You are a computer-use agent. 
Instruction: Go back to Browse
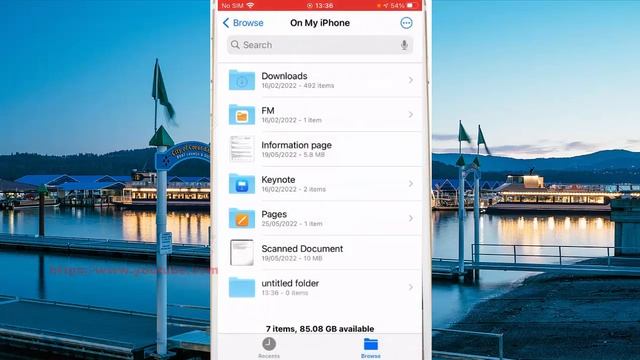(x=243, y=23)
